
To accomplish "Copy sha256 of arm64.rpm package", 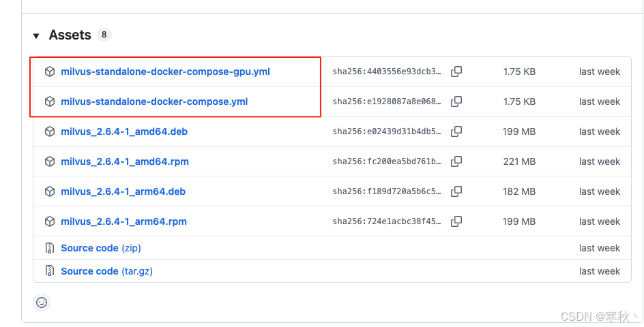I will pyautogui.click(x=456, y=221).
